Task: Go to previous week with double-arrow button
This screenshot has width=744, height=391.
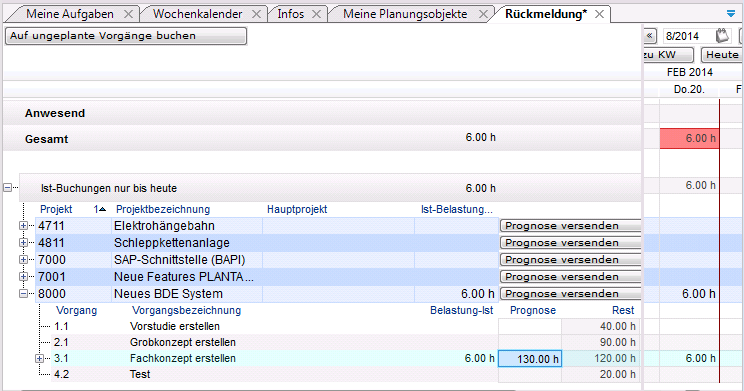Action: pyautogui.click(x=650, y=36)
